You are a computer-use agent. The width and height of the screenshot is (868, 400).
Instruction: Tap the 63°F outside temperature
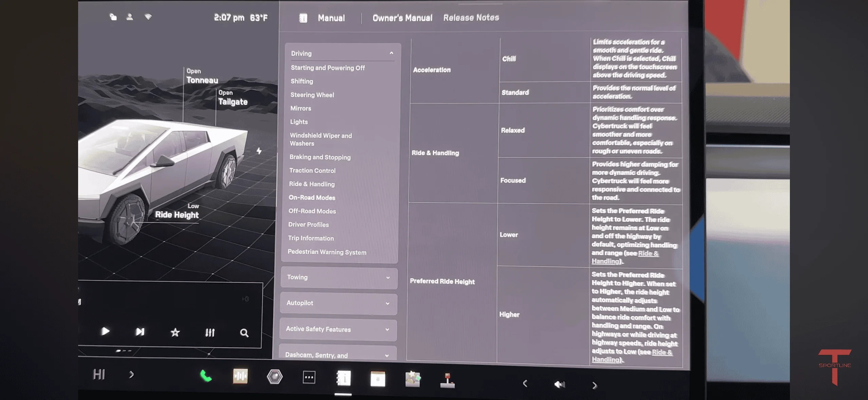(259, 18)
